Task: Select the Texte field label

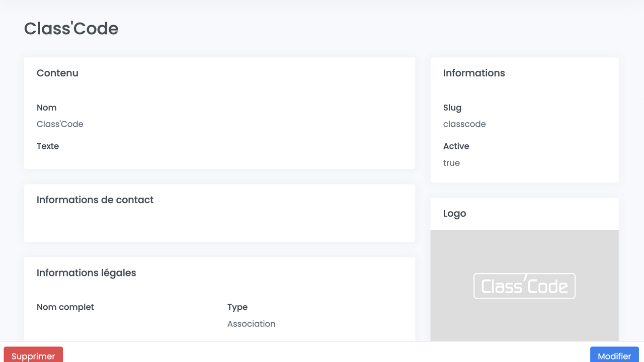Action: coord(47,146)
